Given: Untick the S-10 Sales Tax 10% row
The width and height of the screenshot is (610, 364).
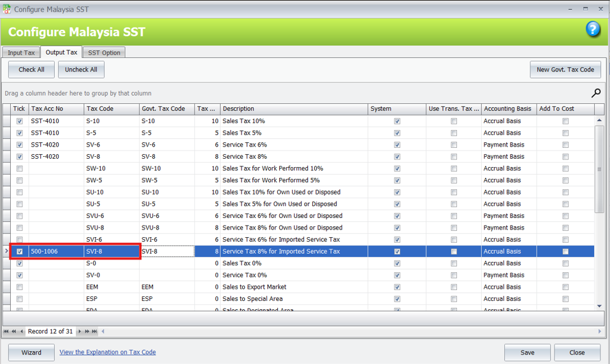Looking at the screenshot, I should click(x=20, y=121).
